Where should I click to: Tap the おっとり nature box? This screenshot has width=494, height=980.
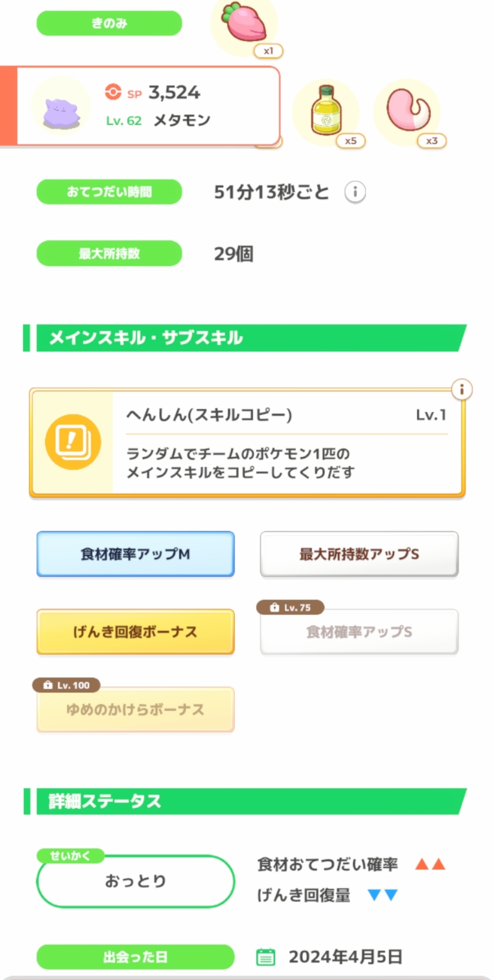pyautogui.click(x=135, y=881)
